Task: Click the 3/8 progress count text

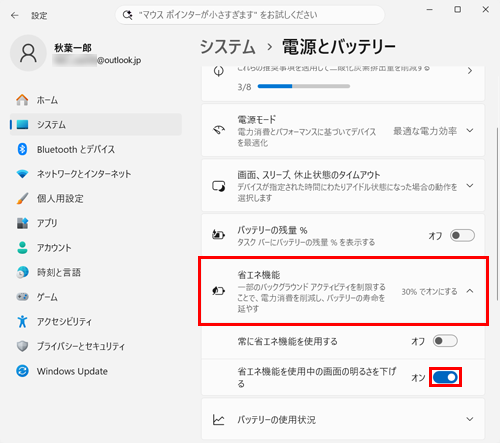Action: click(x=244, y=87)
